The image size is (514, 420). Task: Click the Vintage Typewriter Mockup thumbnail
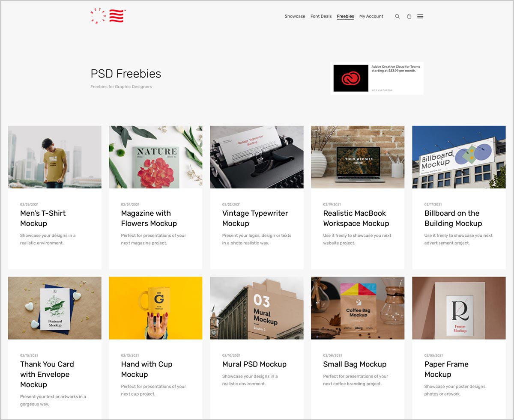(x=257, y=157)
